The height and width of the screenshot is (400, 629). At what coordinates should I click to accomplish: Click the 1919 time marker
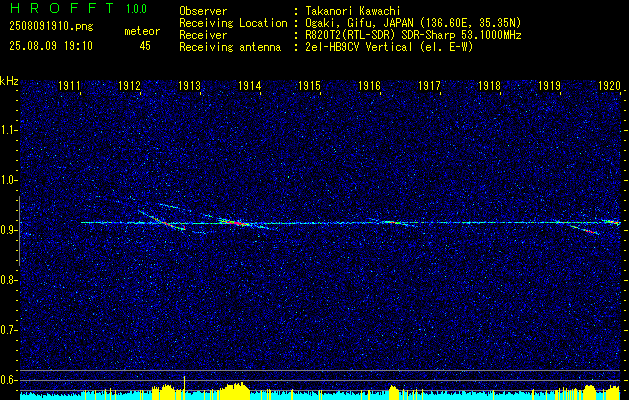[x=549, y=85]
